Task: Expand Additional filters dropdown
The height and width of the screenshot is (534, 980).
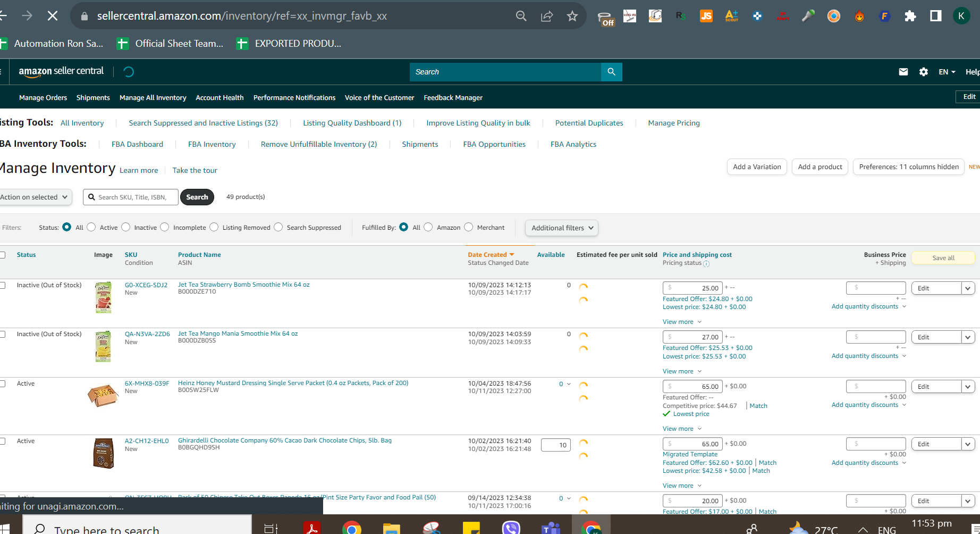Action: 562,228
